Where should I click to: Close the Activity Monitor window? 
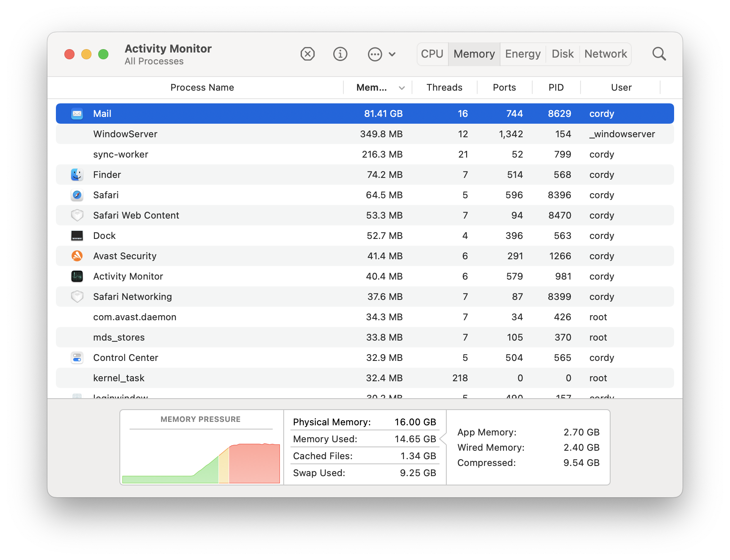(69, 54)
